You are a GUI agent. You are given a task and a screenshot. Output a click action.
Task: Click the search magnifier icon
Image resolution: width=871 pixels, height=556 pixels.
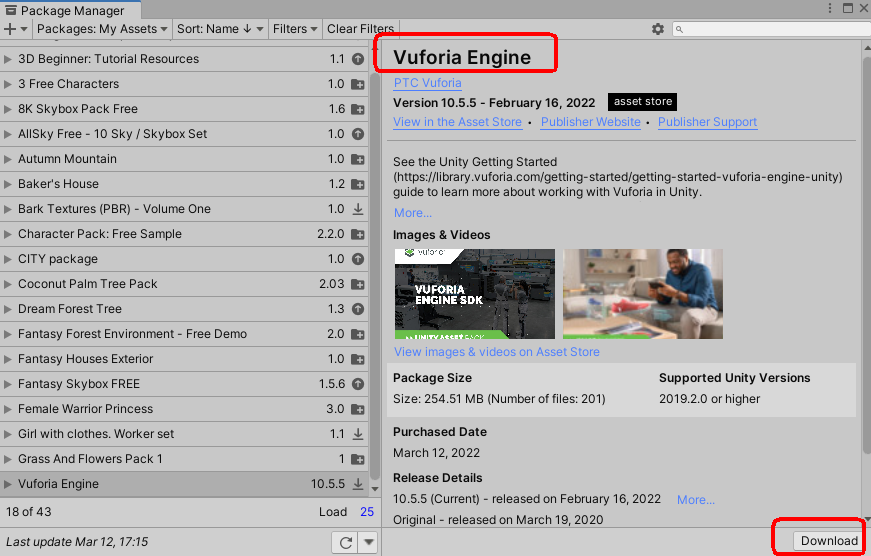[679, 29]
